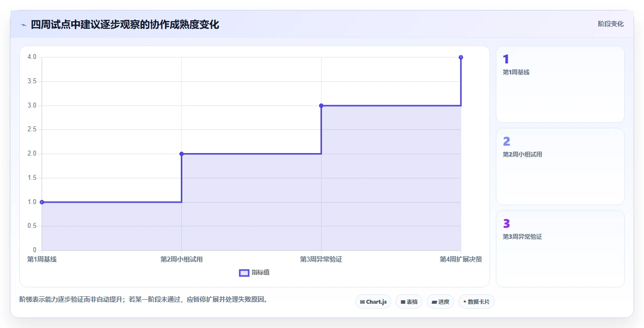The width and height of the screenshot is (644, 328).
Task: Click the 表格 tag button
Action: [409, 302]
